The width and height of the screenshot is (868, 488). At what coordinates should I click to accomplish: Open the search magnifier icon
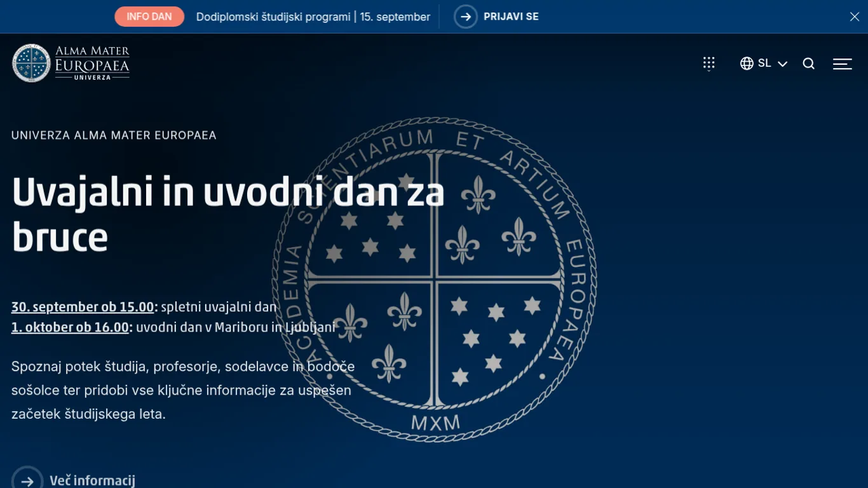click(808, 64)
